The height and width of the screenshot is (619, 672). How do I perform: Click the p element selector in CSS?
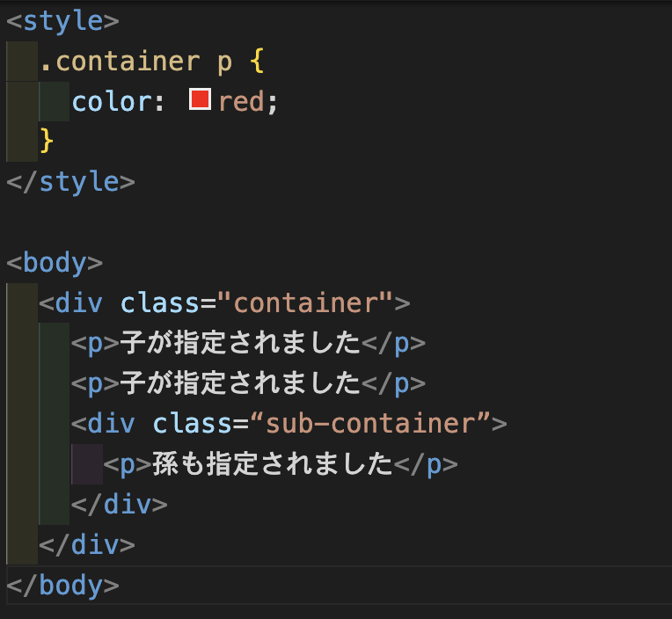point(223,61)
